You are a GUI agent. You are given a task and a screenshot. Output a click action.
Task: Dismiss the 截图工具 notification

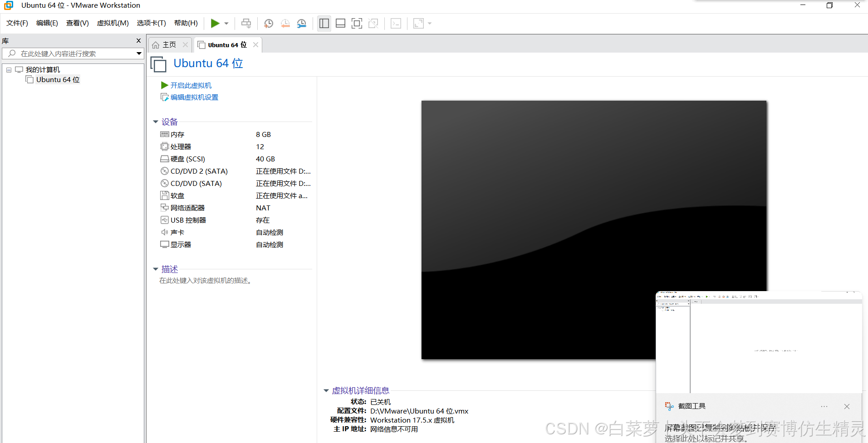click(x=847, y=406)
